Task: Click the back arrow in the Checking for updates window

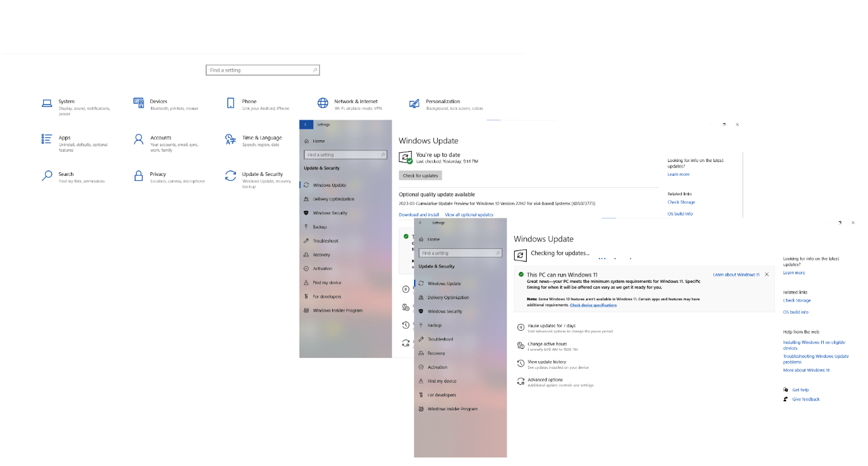Action: pos(420,223)
